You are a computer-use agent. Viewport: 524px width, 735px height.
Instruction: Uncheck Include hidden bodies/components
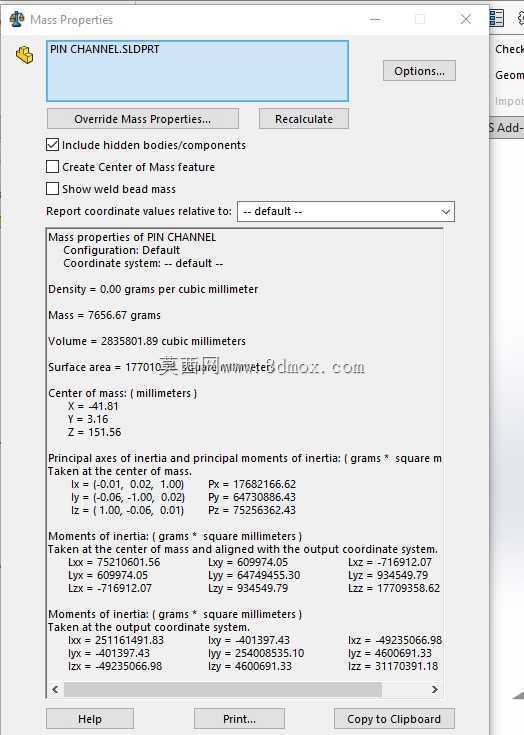[52, 145]
